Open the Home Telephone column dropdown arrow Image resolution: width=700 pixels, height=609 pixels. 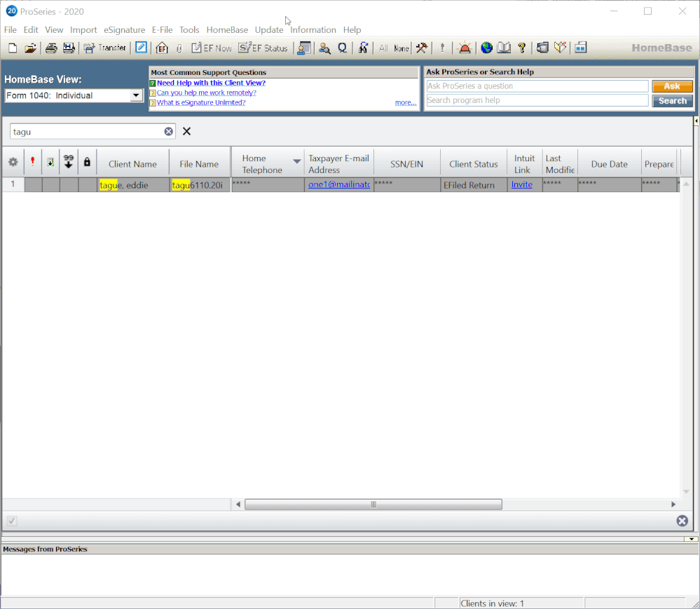(296, 162)
